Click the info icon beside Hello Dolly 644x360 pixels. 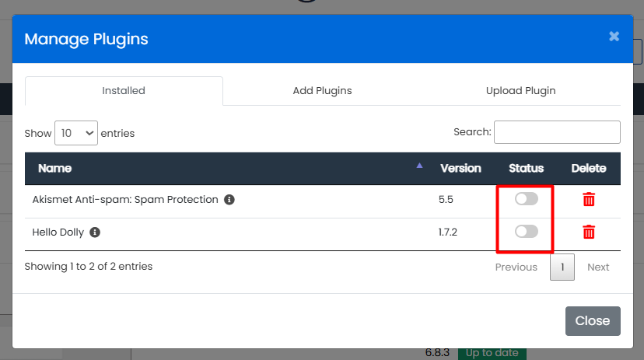(95, 232)
